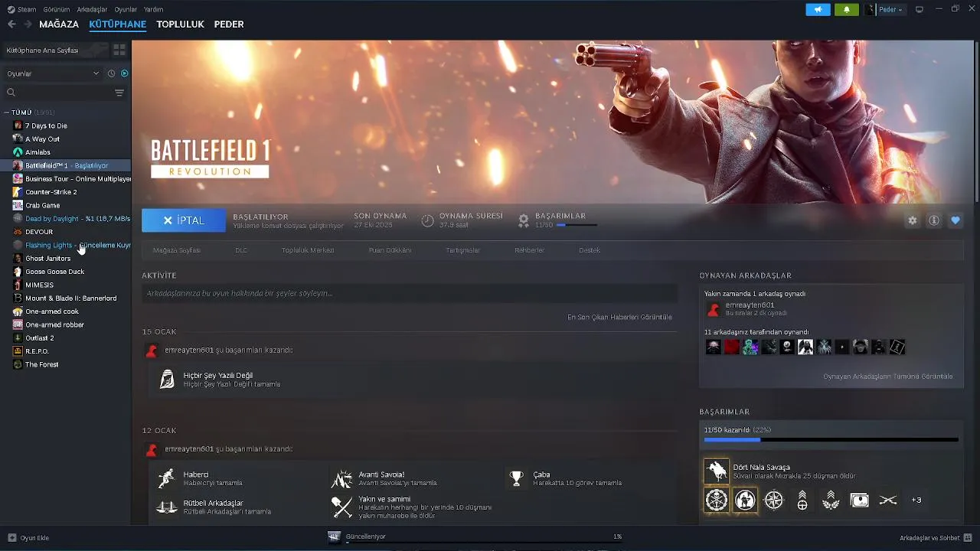This screenshot has height=551, width=980.
Task: Select Counter-Strike 2 in library
Action: click(x=66, y=192)
